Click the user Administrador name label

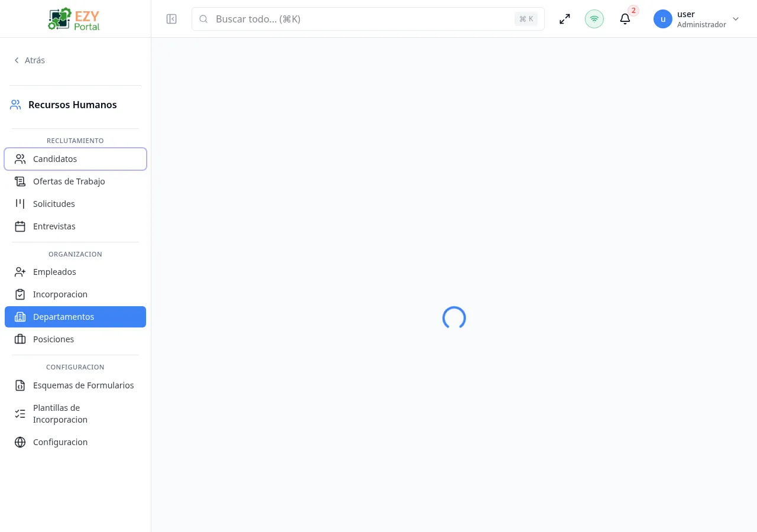tap(701, 19)
